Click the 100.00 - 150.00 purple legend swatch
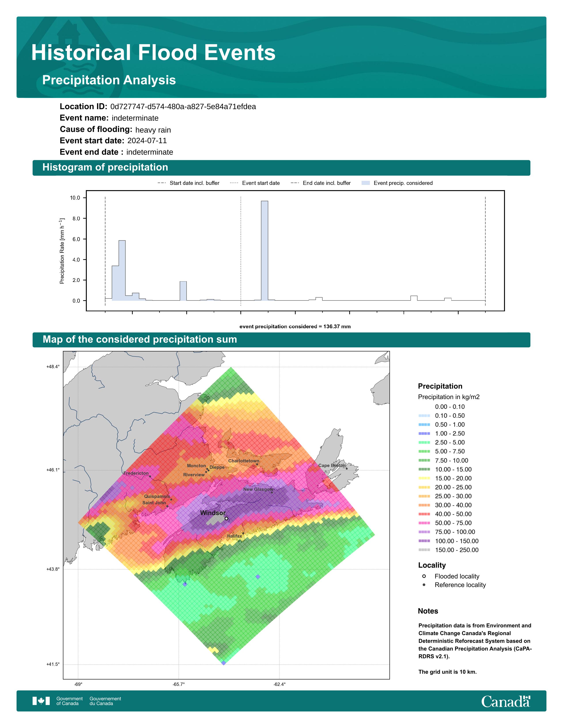The image size is (563, 728). [x=424, y=541]
